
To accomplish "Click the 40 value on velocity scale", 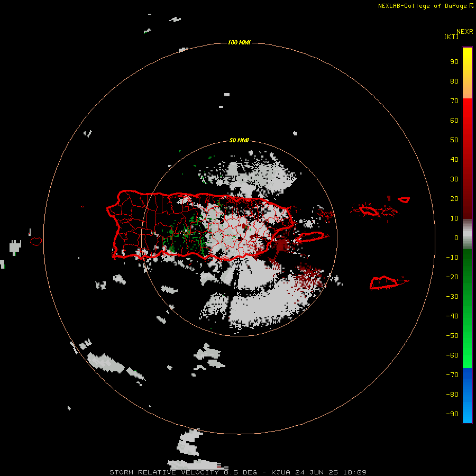I will click(x=454, y=160).
